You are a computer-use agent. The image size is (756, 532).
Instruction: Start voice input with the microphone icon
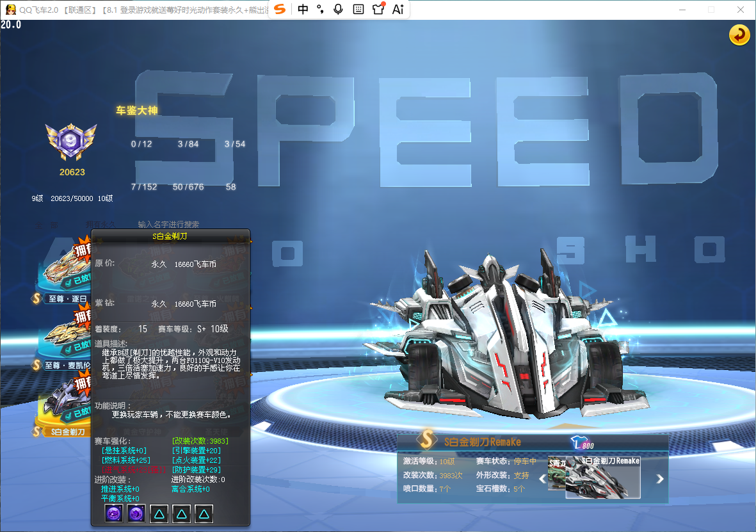[x=338, y=9]
